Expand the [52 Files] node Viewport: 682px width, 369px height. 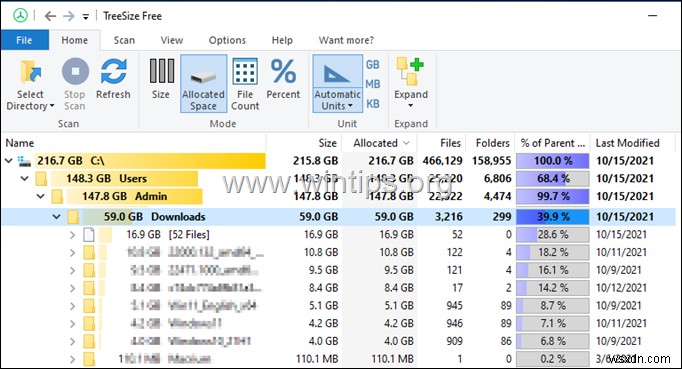coord(72,235)
